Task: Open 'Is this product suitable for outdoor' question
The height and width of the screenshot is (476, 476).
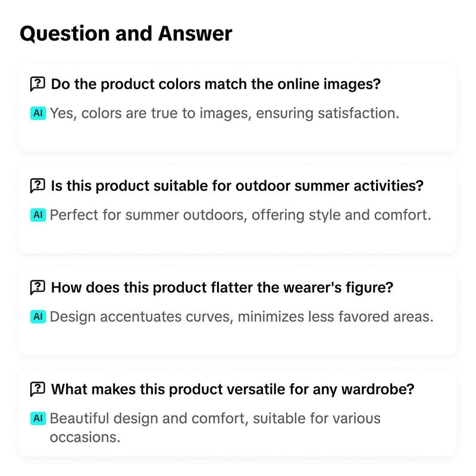Action: [x=237, y=186]
